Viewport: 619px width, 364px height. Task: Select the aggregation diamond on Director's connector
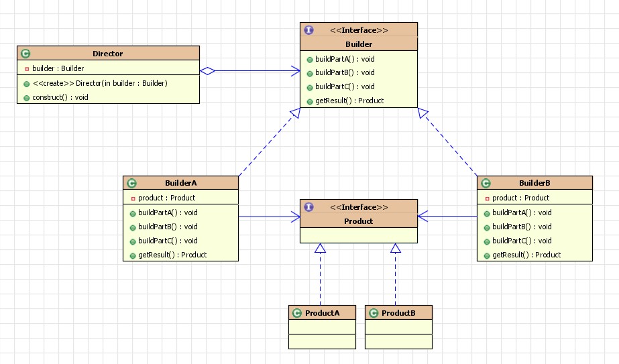click(x=208, y=71)
